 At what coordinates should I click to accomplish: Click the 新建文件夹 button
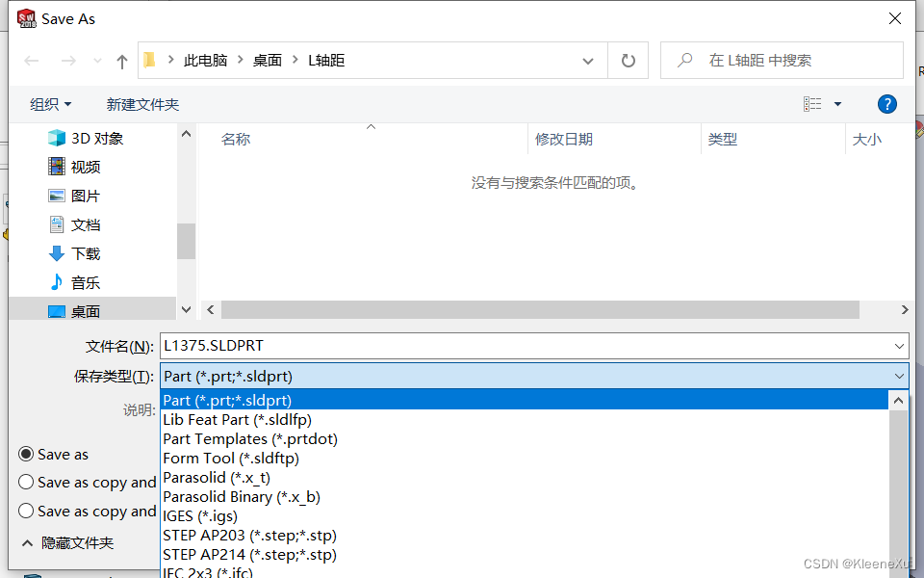[142, 104]
